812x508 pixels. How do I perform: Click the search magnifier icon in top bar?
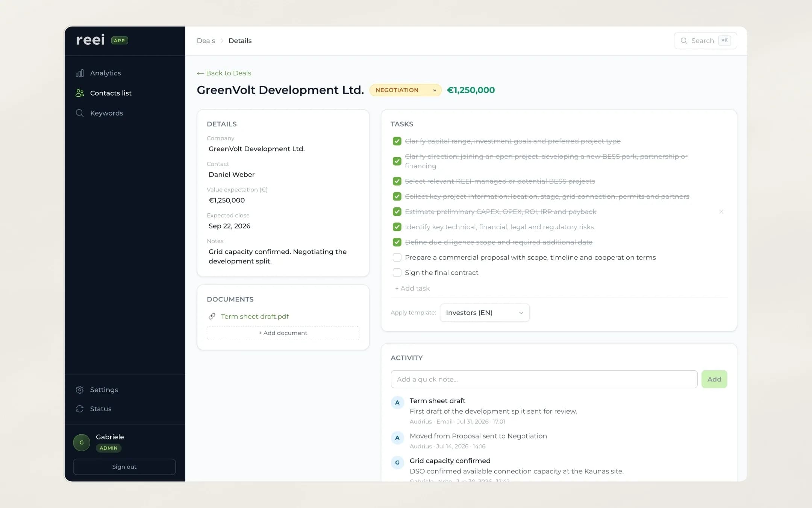pyautogui.click(x=684, y=41)
